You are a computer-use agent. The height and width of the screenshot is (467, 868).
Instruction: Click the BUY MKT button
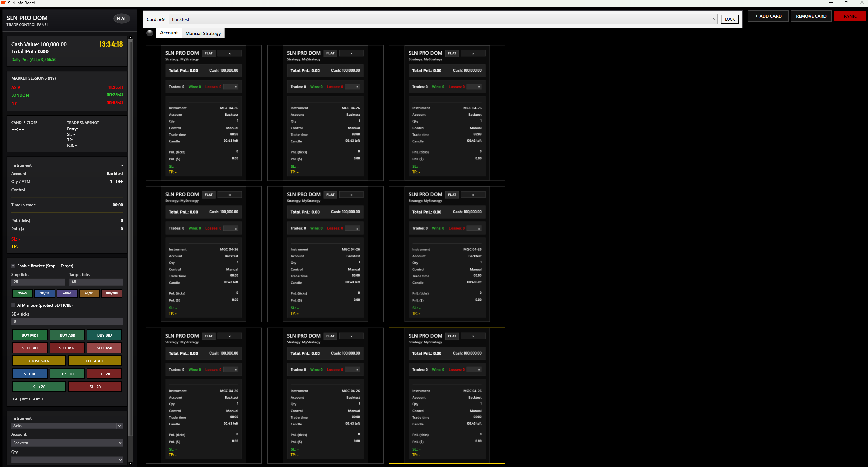(x=30, y=335)
